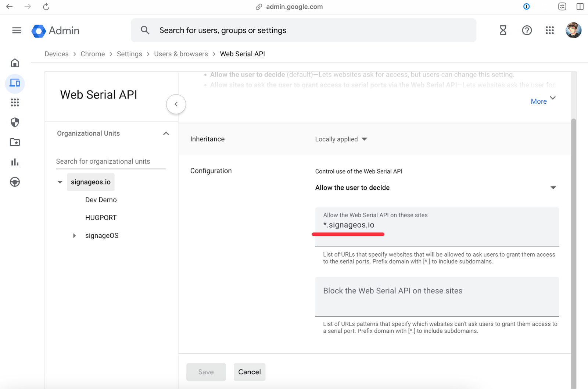Select the Dev Demo organizational unit

pos(101,200)
